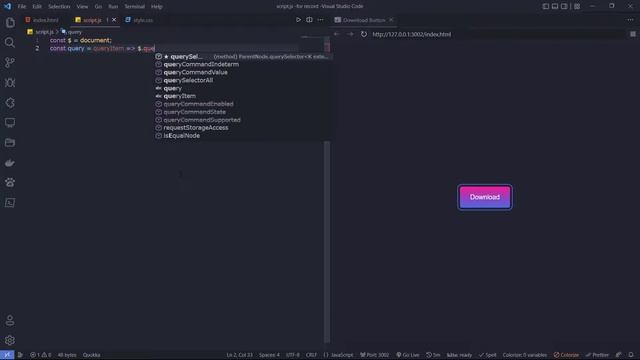Image resolution: width=640 pixels, height=360 pixels.
Task: Open the Run menu
Action: [113, 7]
